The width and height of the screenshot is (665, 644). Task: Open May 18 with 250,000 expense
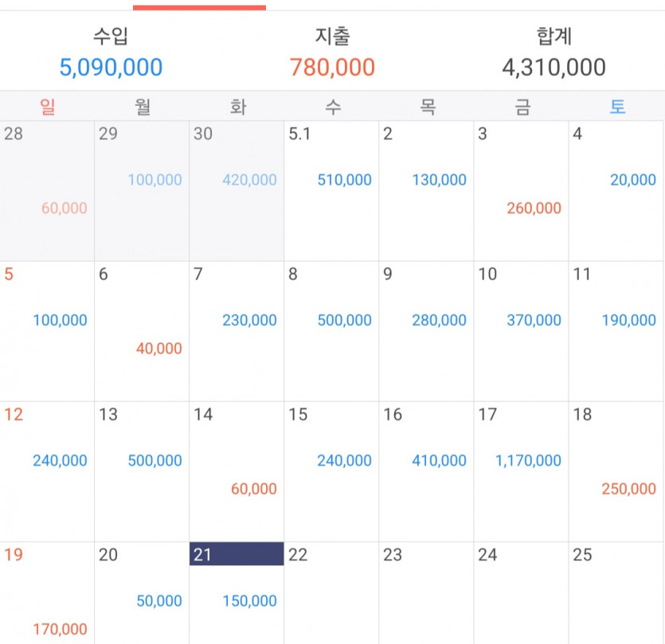pos(616,471)
